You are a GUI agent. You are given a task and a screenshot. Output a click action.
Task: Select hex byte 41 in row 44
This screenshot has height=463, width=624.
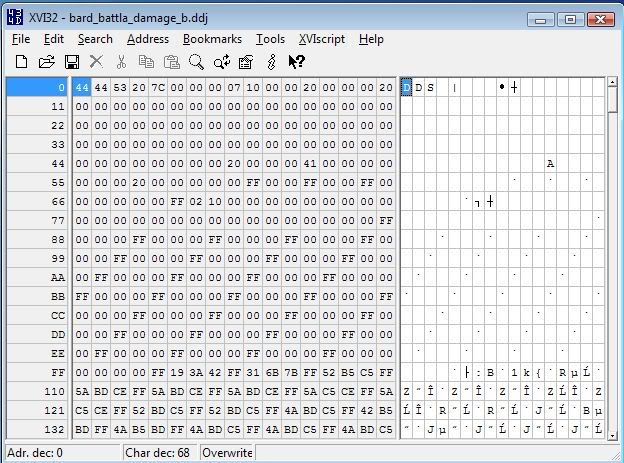(310, 163)
